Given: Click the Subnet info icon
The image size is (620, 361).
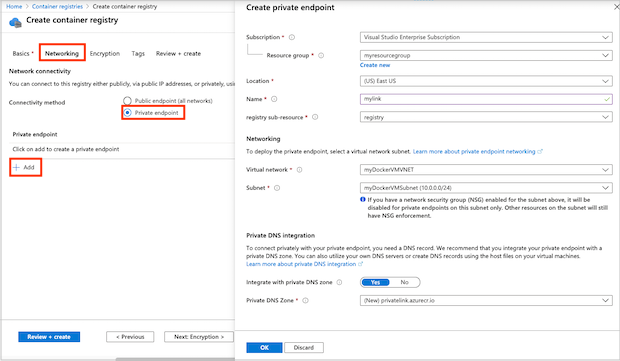Looking at the screenshot, I should (277, 188).
